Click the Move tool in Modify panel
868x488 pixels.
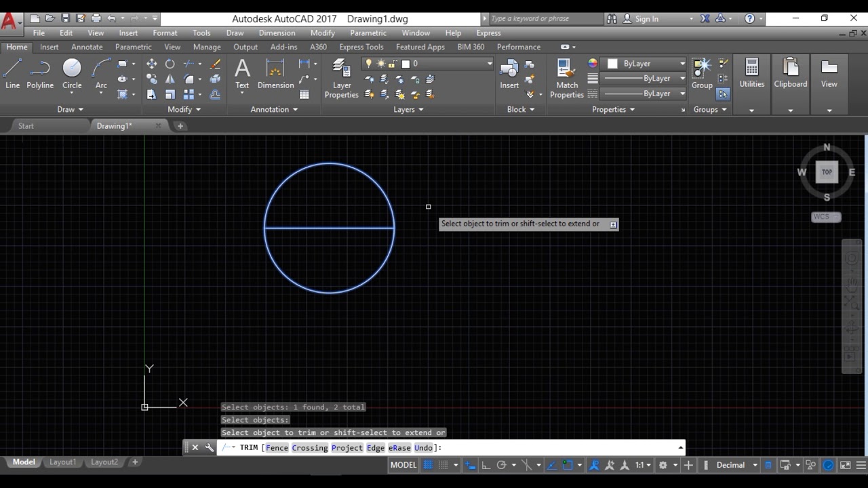tap(151, 64)
